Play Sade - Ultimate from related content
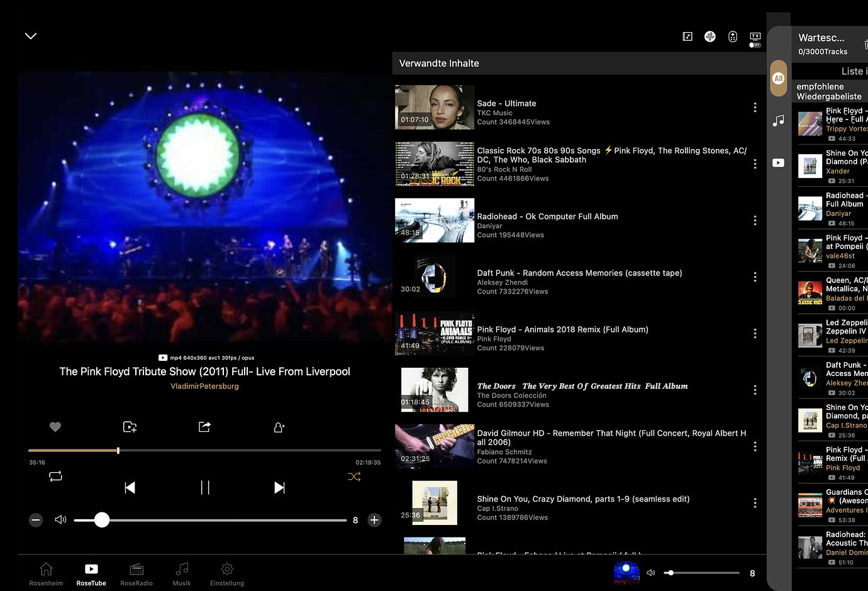The height and width of the screenshot is (591, 868). [x=434, y=108]
